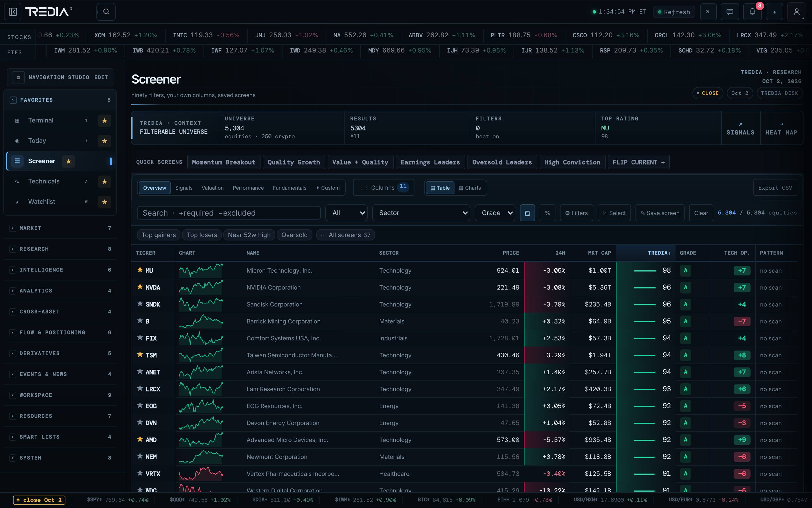This screenshot has height=508, width=812.
Task: Unfavorite Terminal using its star icon
Action: 105,121
